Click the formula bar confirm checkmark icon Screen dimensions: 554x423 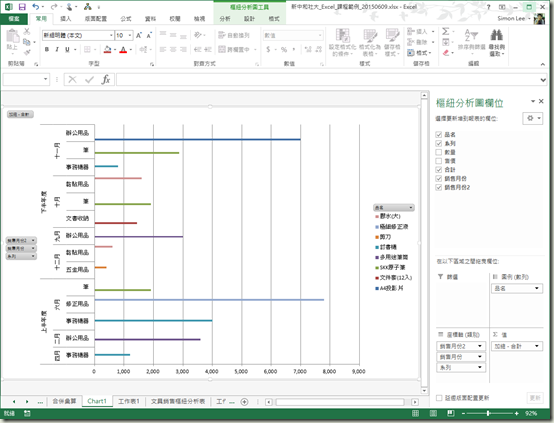click(89, 80)
